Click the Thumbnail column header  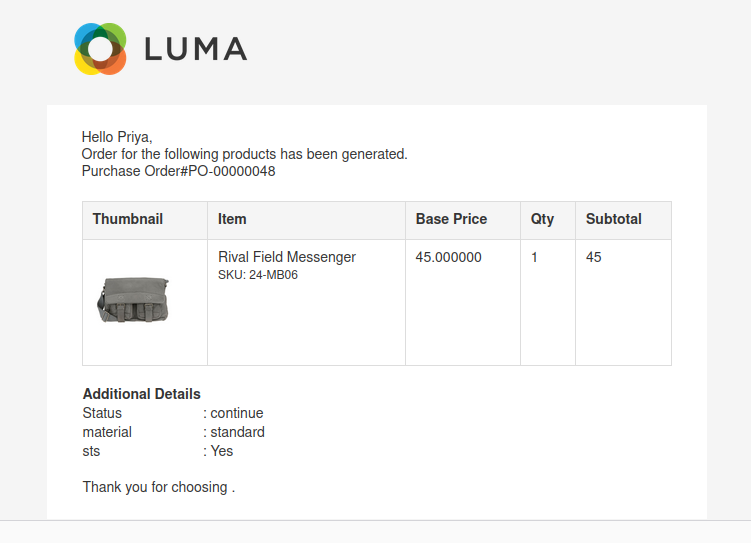(127, 219)
